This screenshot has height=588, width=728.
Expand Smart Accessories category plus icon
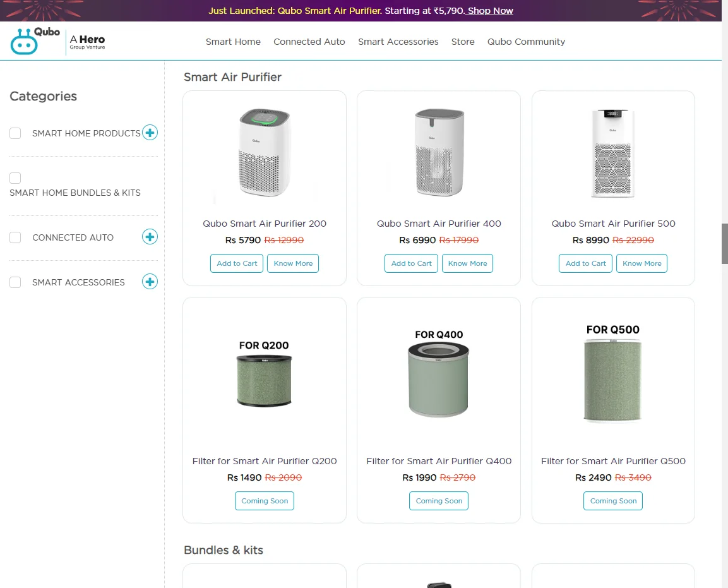[x=150, y=282]
